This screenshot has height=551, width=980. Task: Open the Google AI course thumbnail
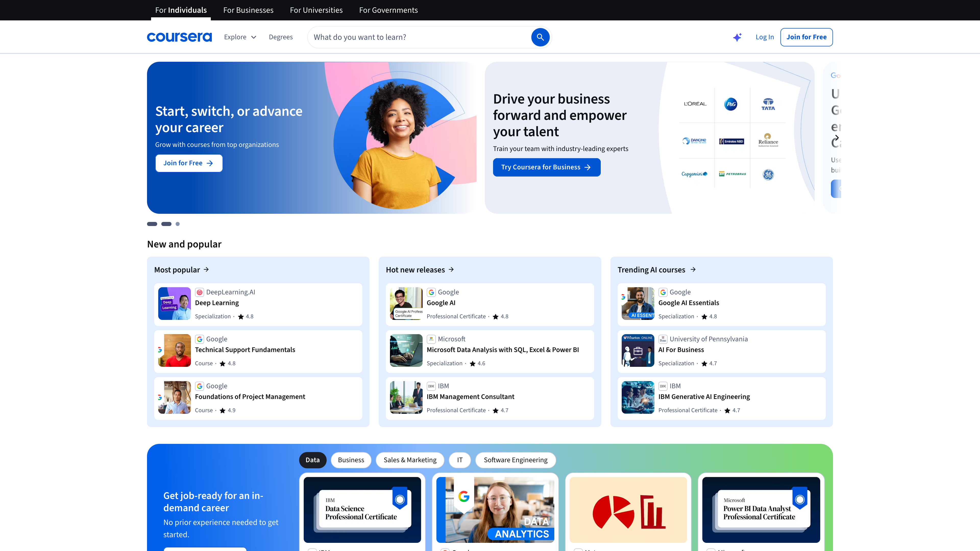(x=406, y=304)
